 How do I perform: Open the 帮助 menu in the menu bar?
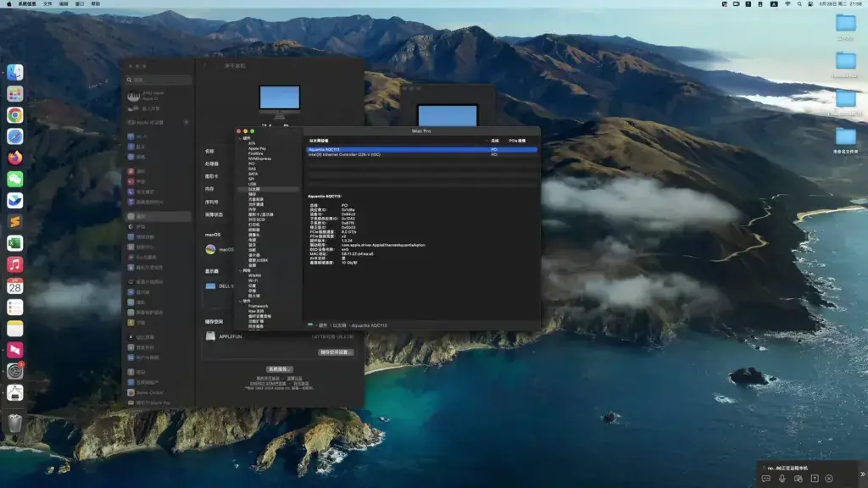[x=96, y=4]
